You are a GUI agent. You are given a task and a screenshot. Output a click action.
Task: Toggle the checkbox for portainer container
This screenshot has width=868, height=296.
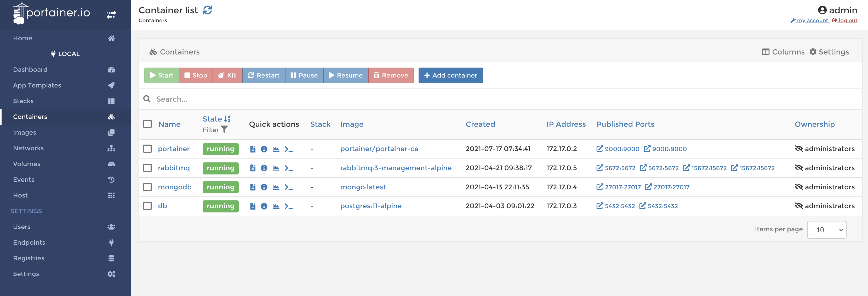(x=148, y=149)
